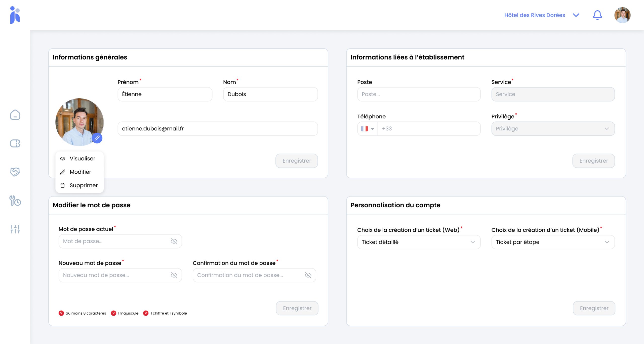
Task: Choose Visualiser from the photo menu
Action: click(82, 159)
